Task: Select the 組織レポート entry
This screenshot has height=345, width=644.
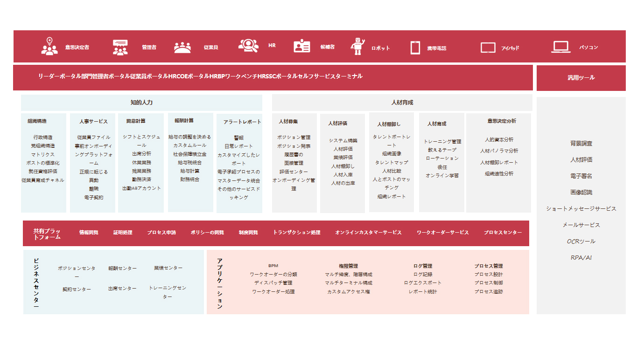Action: coord(392,197)
